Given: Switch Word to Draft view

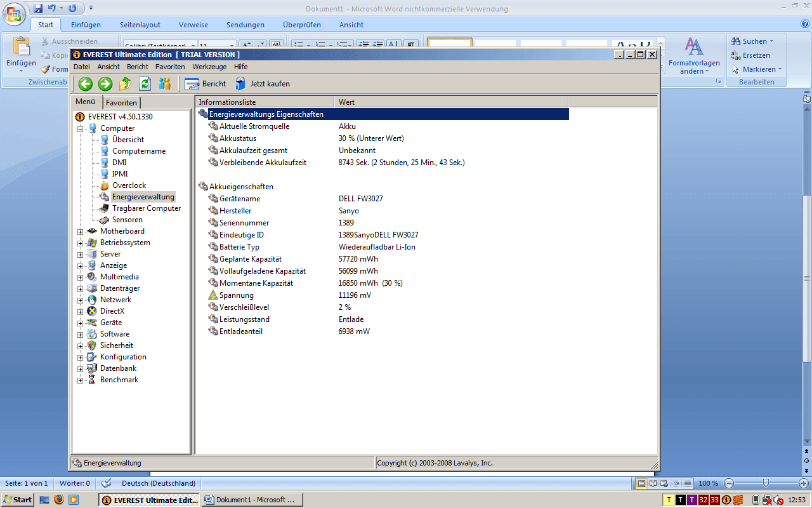Looking at the screenshot, I should pos(688,483).
